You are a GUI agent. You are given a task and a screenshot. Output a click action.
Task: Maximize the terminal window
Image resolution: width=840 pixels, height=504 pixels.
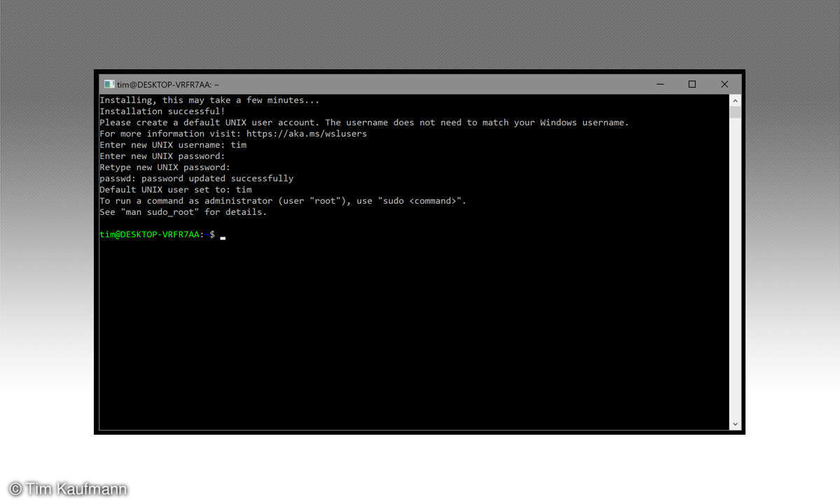click(x=692, y=84)
